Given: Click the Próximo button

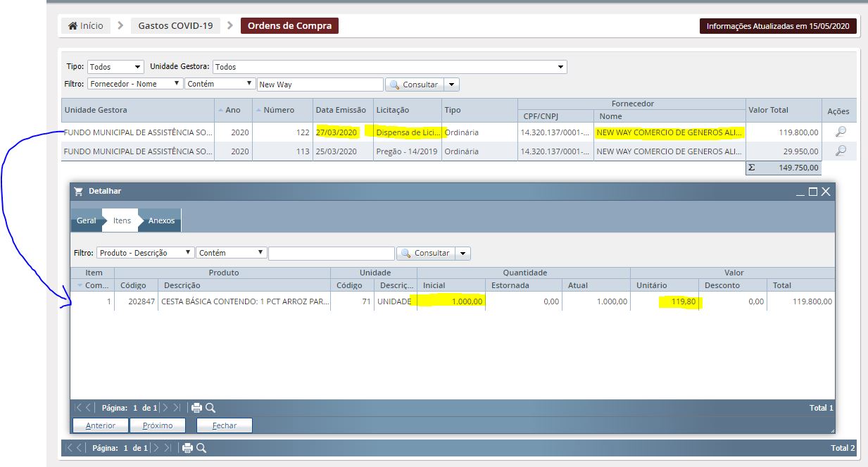Looking at the screenshot, I should tap(157, 425).
